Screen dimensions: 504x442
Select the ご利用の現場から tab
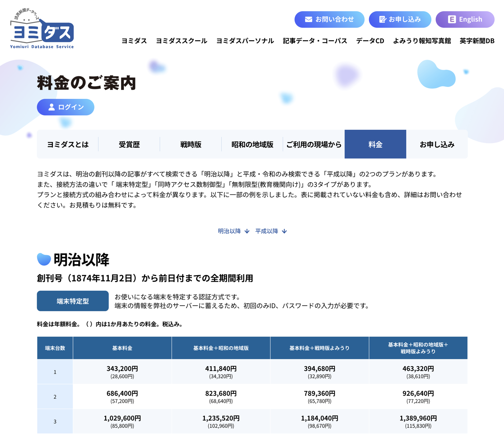[314, 144]
